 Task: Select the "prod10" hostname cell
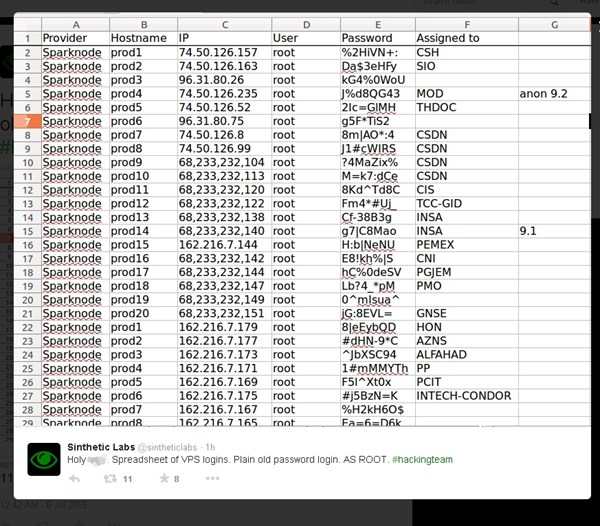pyautogui.click(x=144, y=176)
